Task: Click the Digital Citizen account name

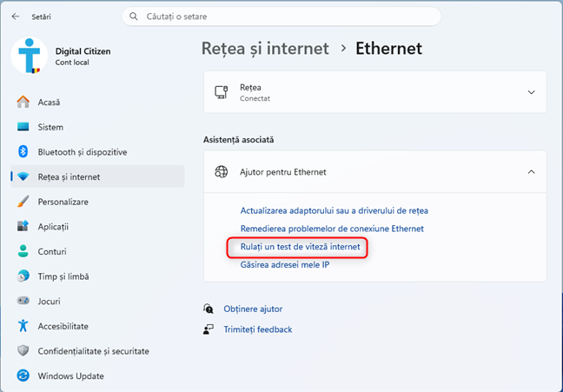Action: (83, 51)
